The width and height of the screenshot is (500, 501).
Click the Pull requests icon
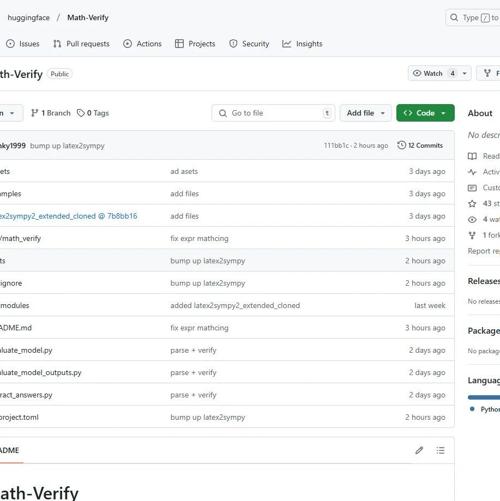click(x=57, y=44)
